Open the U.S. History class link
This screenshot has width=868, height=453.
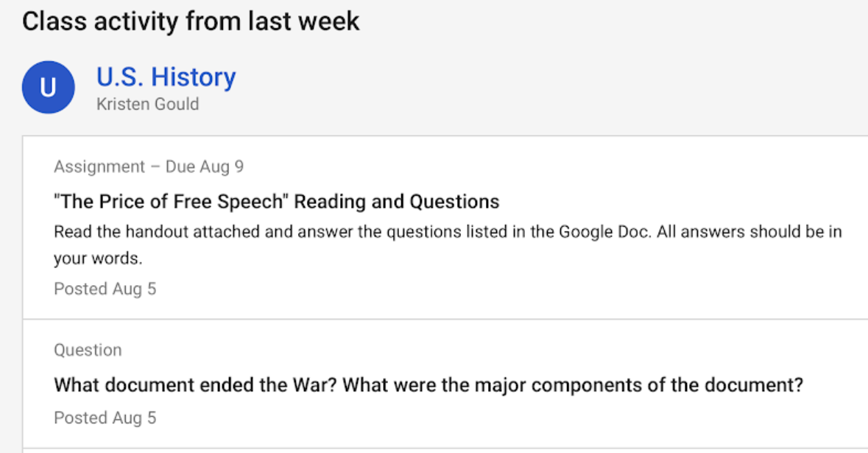pos(166,77)
